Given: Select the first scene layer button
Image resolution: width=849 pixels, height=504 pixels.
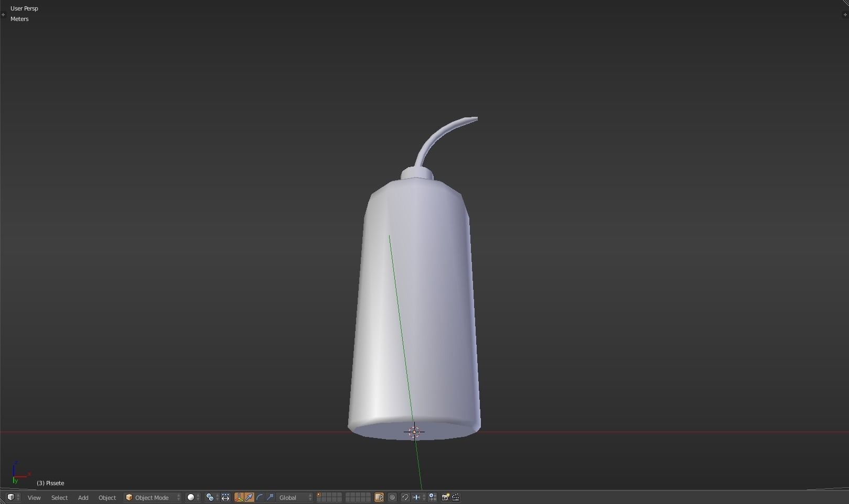Looking at the screenshot, I should pos(319,495).
